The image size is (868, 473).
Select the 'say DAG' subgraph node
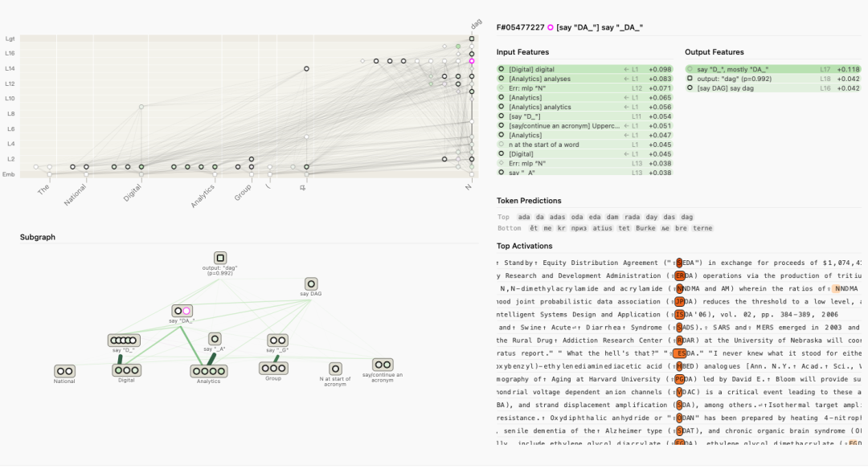(311, 283)
